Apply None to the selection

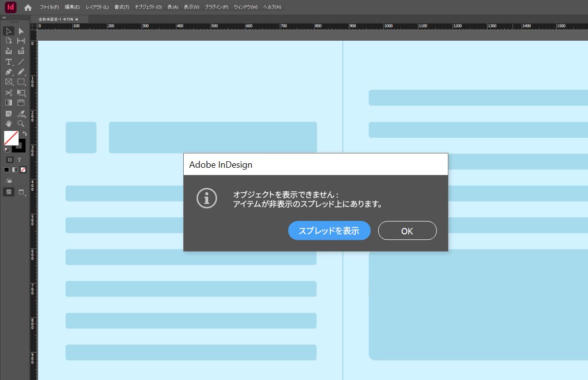point(23,170)
